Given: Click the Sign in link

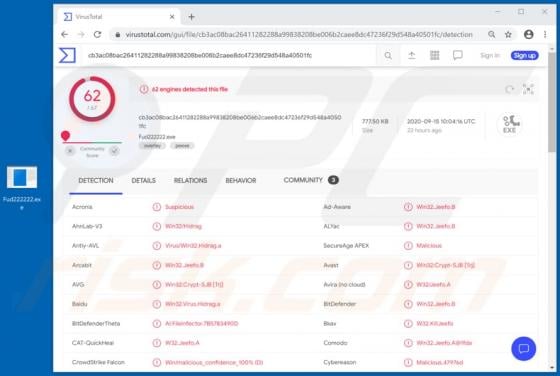Looking at the screenshot, I should [x=490, y=55].
